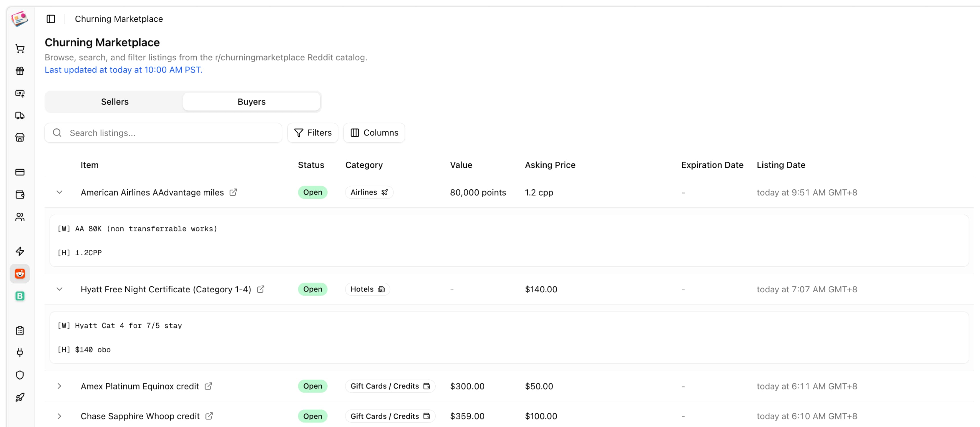Open the lightning bolt sidebar icon
The image size is (980, 427).
tap(20, 251)
